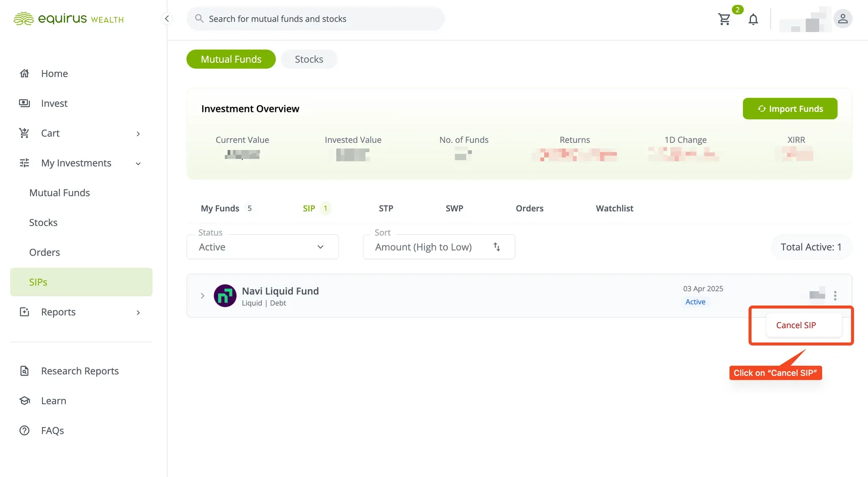Screen dimensions: 868x477
Task: Click the Navi Liquid Fund logo
Action: pyautogui.click(x=225, y=296)
